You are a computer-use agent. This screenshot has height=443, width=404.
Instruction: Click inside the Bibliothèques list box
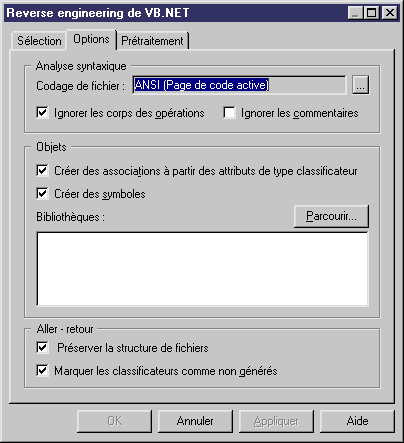203,269
